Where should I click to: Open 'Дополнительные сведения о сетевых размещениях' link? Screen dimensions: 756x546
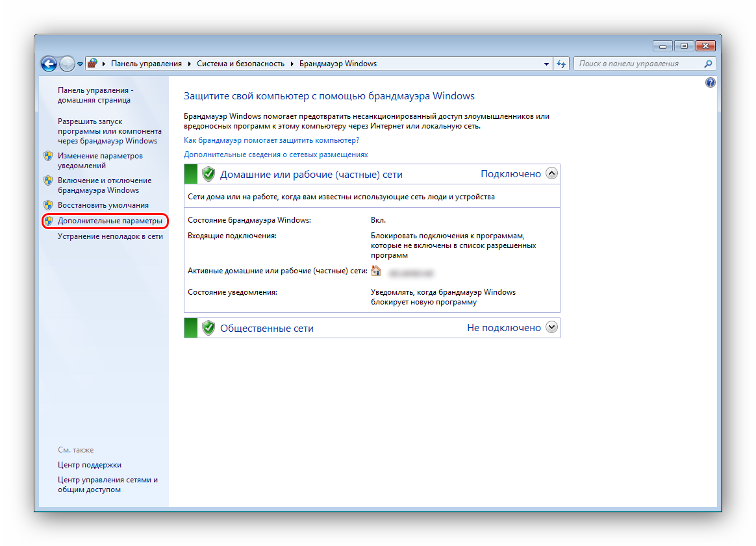point(276,155)
